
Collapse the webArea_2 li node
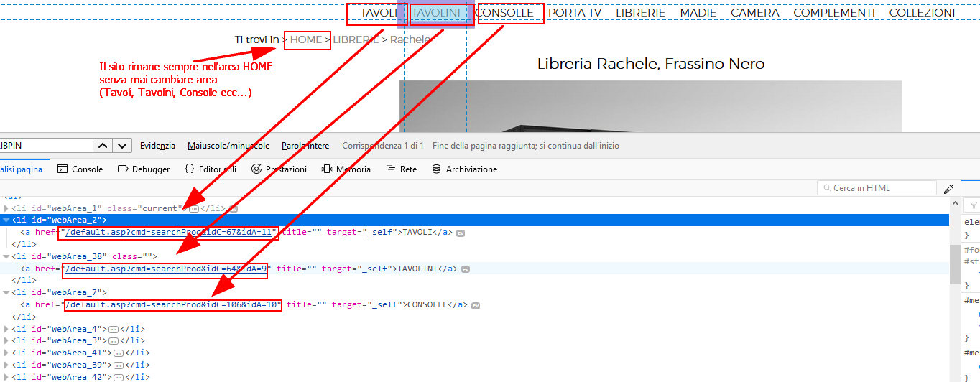pos(6,220)
